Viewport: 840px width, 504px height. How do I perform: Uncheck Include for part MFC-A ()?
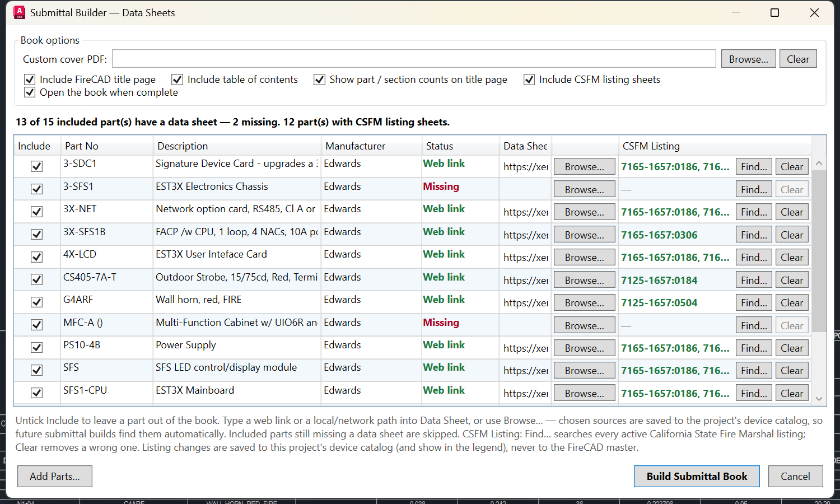[x=36, y=325]
